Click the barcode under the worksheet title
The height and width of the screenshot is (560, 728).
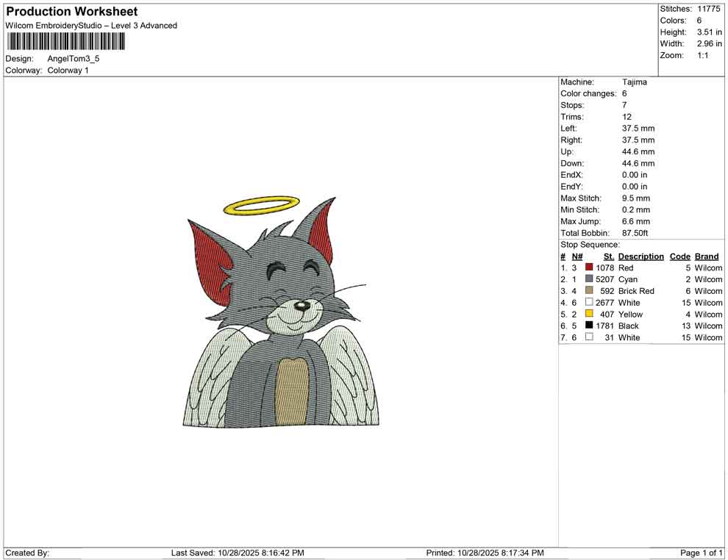point(66,41)
